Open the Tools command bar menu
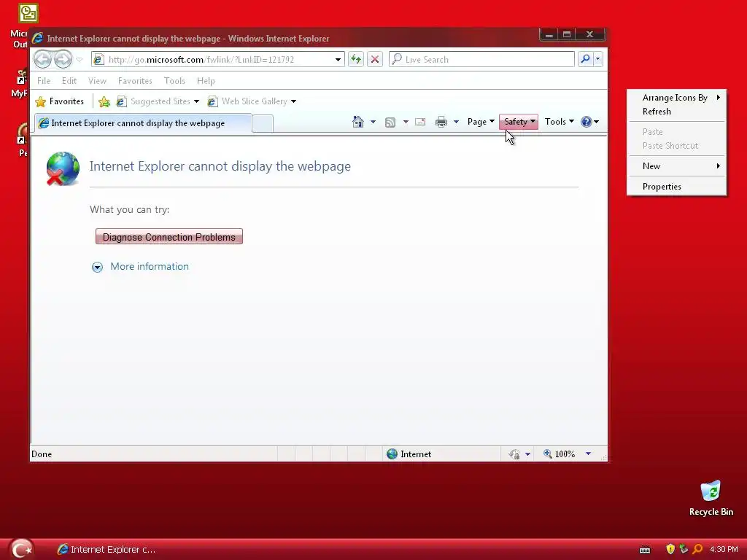The height and width of the screenshot is (560, 747). (x=559, y=122)
